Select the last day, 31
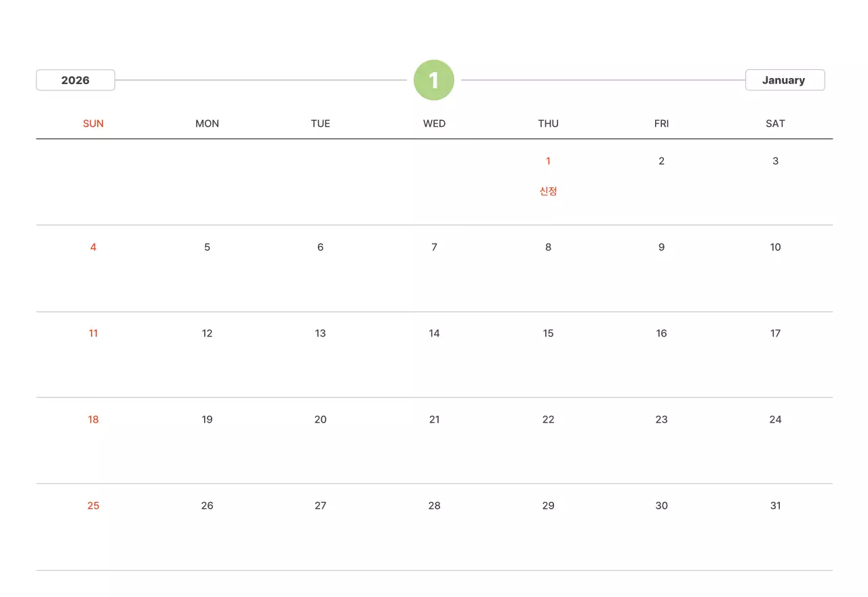Screen dimensions: 868x597 pyautogui.click(x=775, y=506)
